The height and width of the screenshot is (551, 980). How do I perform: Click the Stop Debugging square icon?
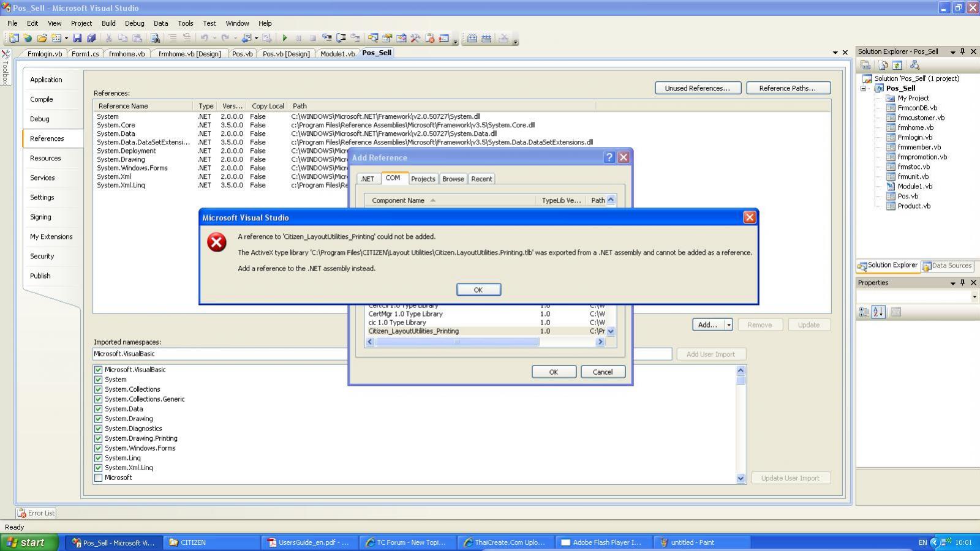coord(313,38)
